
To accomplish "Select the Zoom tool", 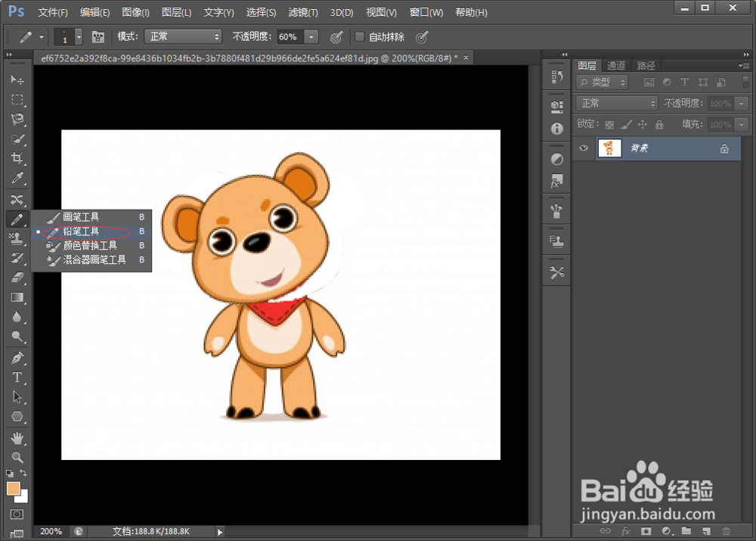I will click(17, 457).
